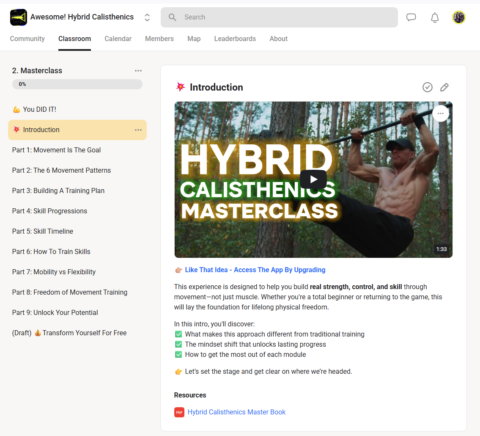Go to the Members tab
Screen dimensions: 480x436
159,39
